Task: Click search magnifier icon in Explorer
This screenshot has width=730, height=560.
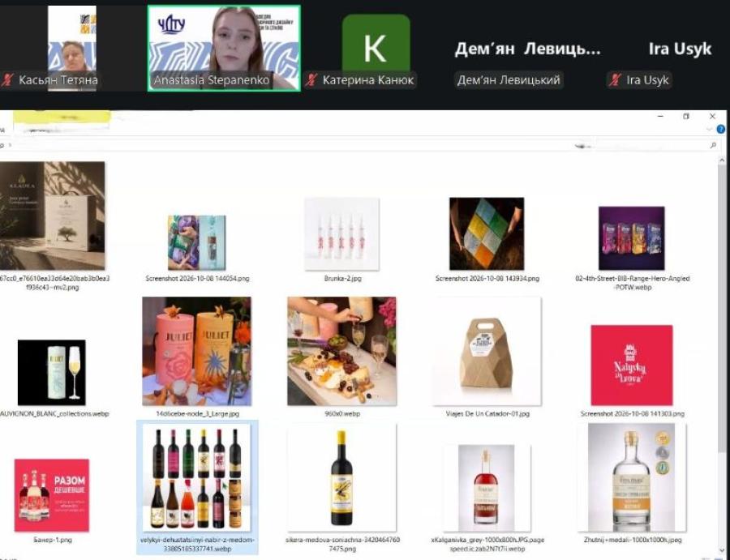Action: pyautogui.click(x=713, y=146)
